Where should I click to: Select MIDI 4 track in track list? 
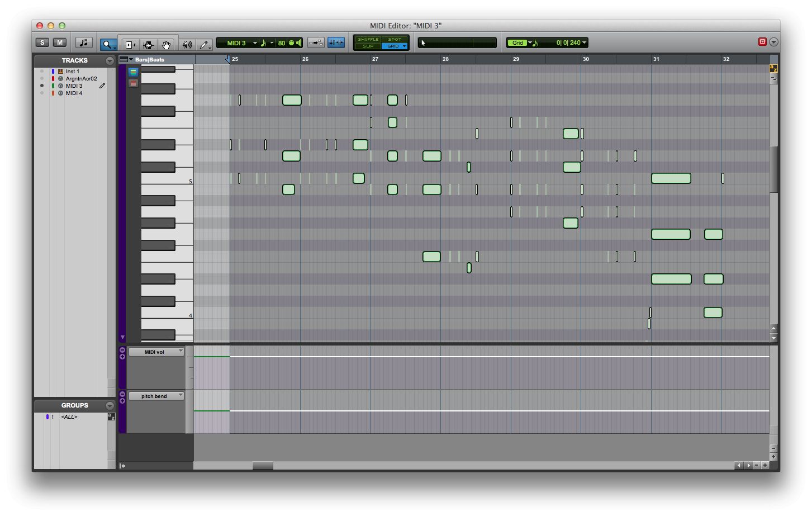pyautogui.click(x=74, y=93)
